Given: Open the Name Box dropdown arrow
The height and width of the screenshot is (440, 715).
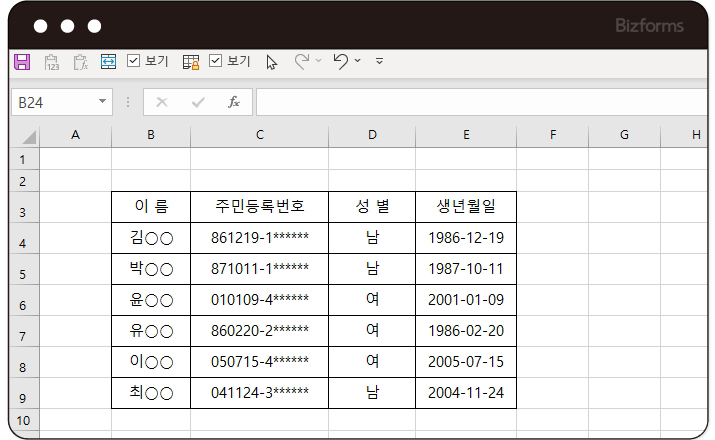Looking at the screenshot, I should 103,102.
